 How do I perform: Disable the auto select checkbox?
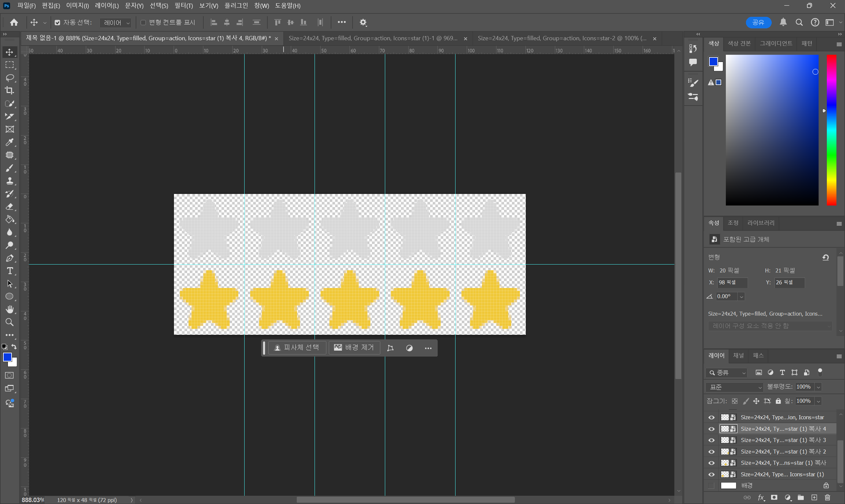57,22
